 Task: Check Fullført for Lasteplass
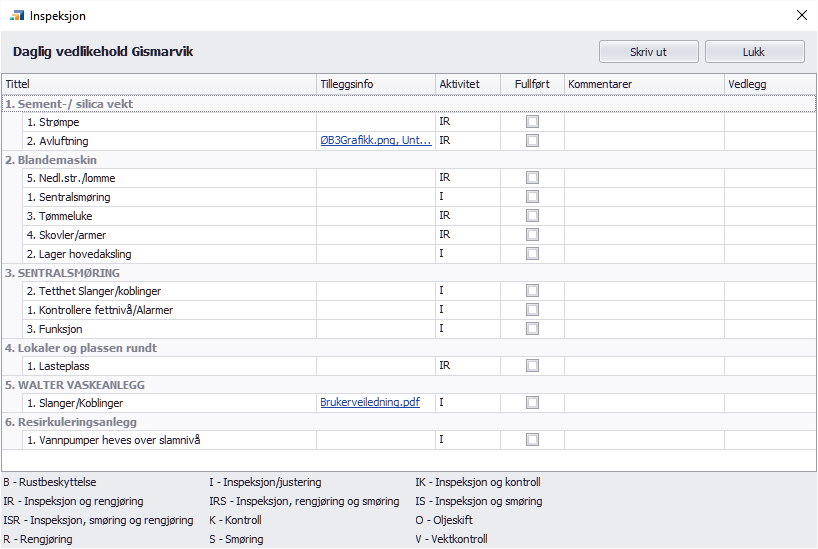click(532, 366)
